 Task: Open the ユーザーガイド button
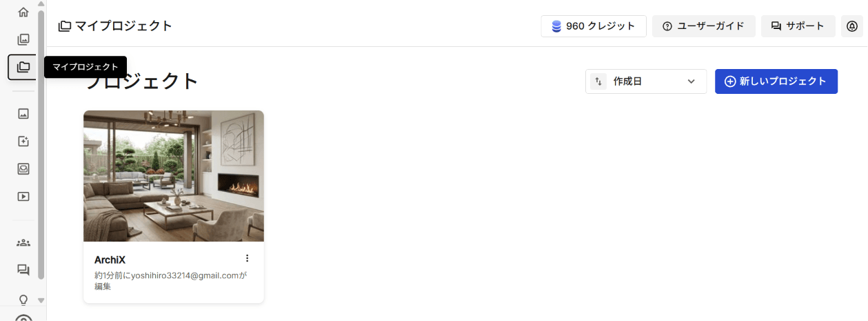[x=704, y=26]
